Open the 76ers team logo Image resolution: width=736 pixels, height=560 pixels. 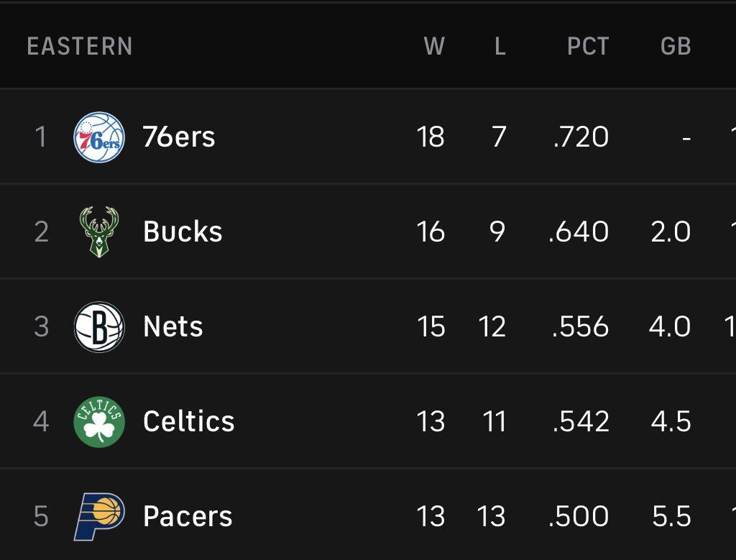pyautogui.click(x=99, y=137)
